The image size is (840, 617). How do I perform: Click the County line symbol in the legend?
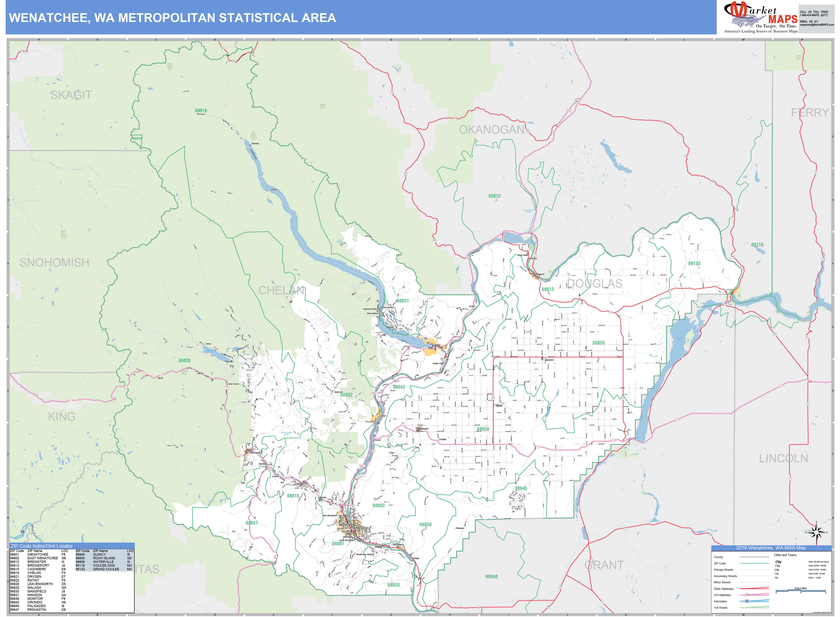click(754, 557)
